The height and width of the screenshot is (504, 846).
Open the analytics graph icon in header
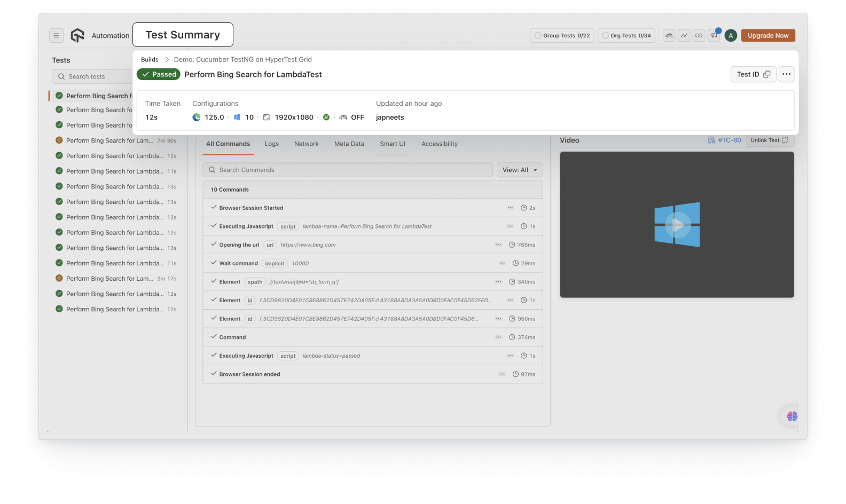point(684,36)
